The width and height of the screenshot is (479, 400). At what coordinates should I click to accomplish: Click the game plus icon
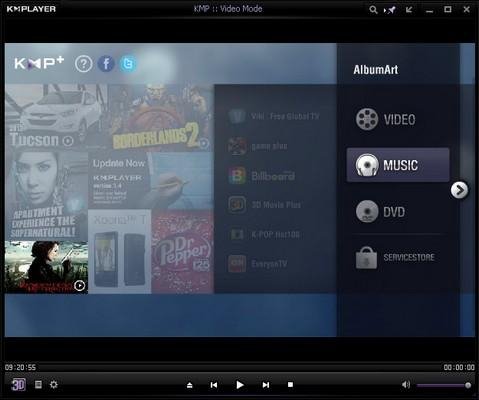click(237, 146)
